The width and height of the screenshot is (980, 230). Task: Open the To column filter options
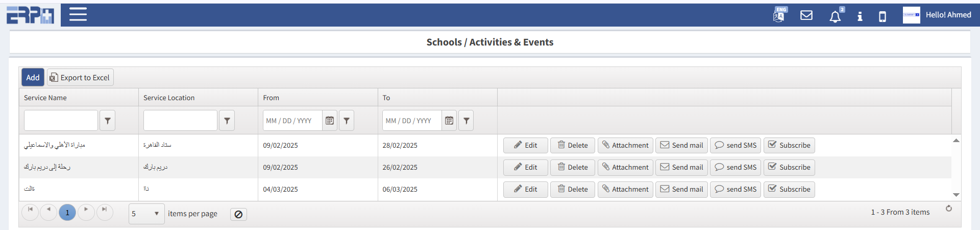click(x=466, y=121)
